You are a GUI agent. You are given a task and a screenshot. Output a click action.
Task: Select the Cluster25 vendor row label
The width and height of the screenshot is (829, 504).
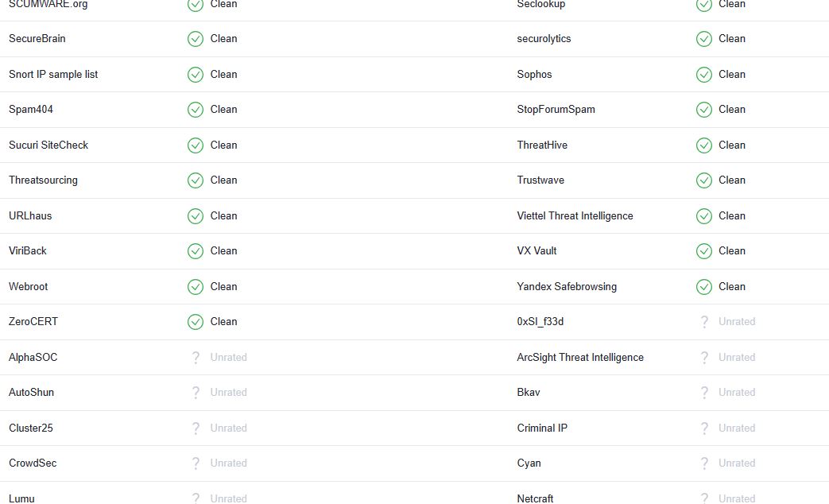coord(31,428)
